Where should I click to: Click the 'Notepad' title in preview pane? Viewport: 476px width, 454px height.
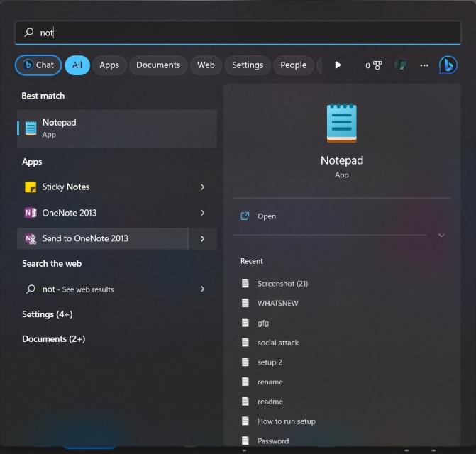click(342, 160)
